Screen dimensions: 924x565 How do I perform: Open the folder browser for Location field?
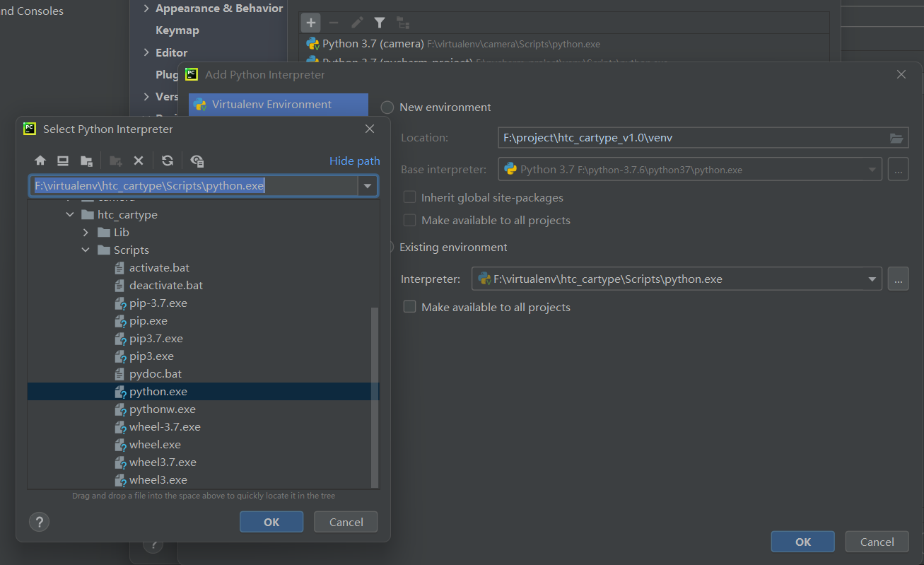pos(897,137)
